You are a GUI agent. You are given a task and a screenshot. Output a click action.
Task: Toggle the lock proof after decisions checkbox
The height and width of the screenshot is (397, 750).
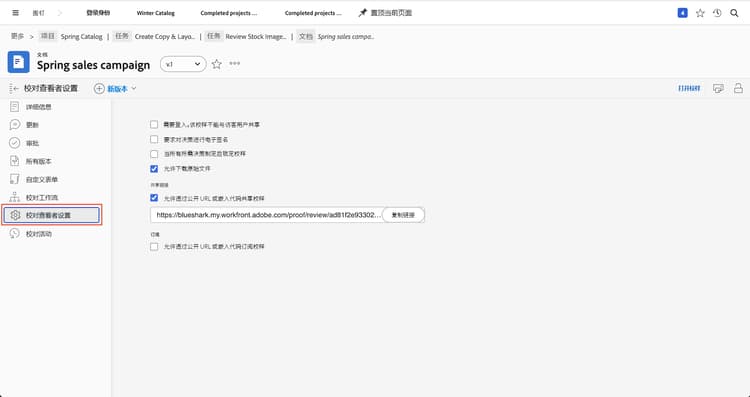click(x=154, y=154)
